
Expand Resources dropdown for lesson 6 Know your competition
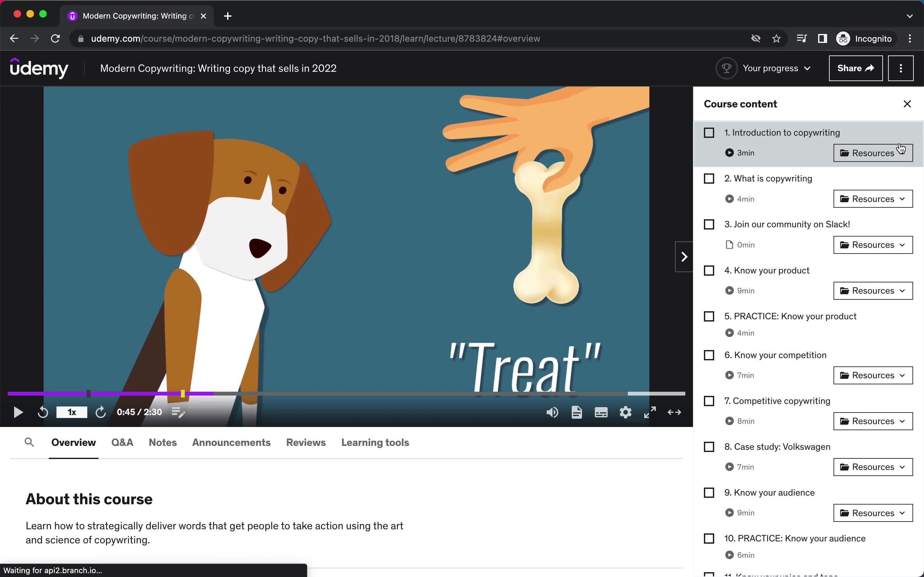[x=873, y=375]
